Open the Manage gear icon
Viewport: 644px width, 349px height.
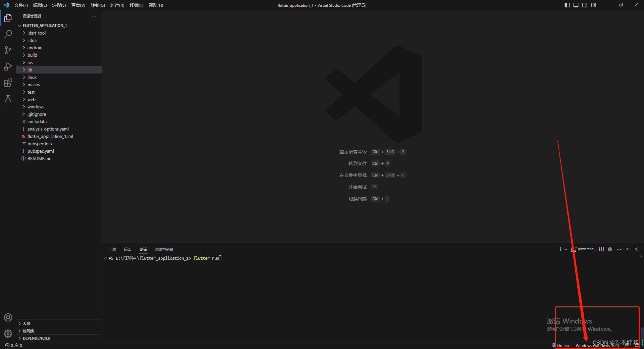click(x=8, y=334)
